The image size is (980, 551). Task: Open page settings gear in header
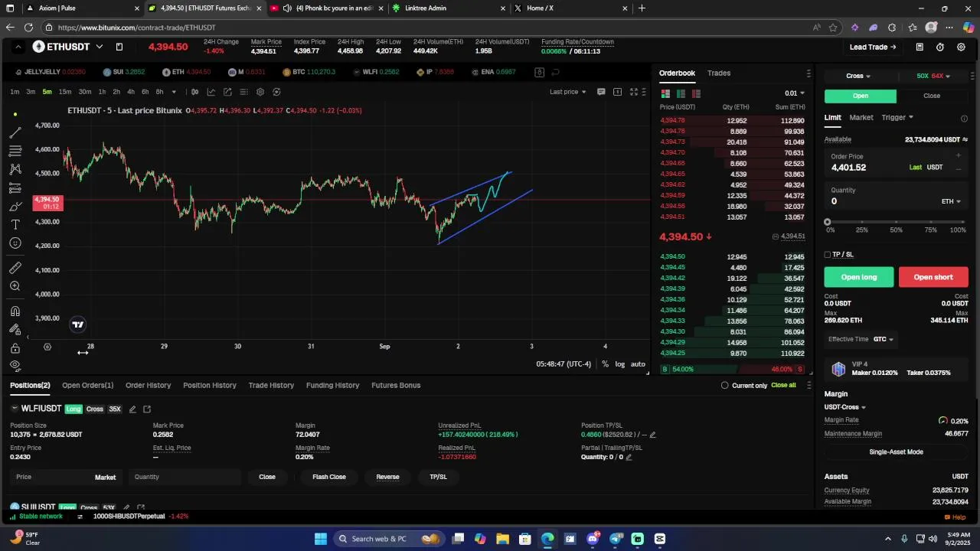point(962,47)
